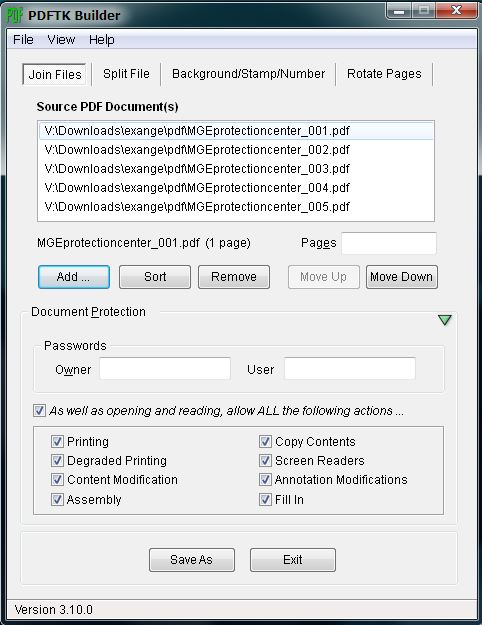Image resolution: width=482 pixels, height=625 pixels.
Task: Uncheck Annotation Modifications permission
Action: coord(265,480)
